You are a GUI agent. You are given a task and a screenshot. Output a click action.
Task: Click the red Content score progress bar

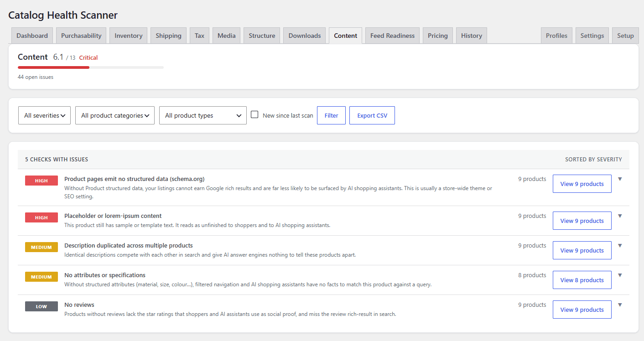(54, 67)
